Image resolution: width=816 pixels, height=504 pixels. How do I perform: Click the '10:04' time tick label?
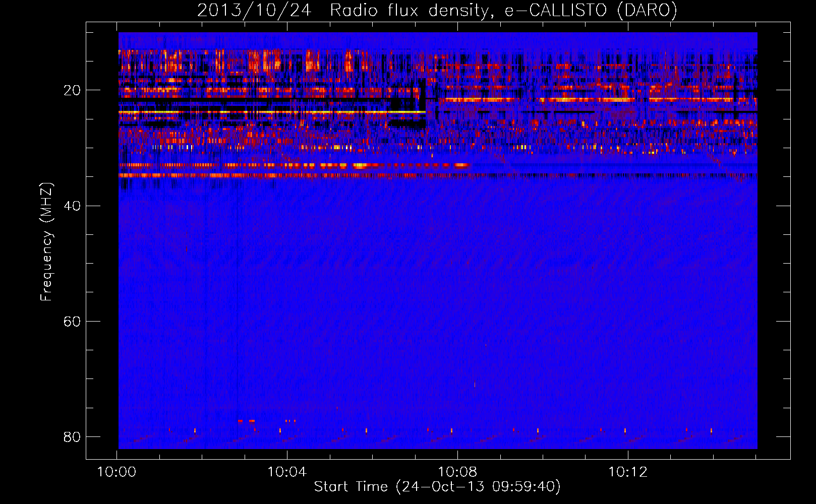[x=287, y=472]
